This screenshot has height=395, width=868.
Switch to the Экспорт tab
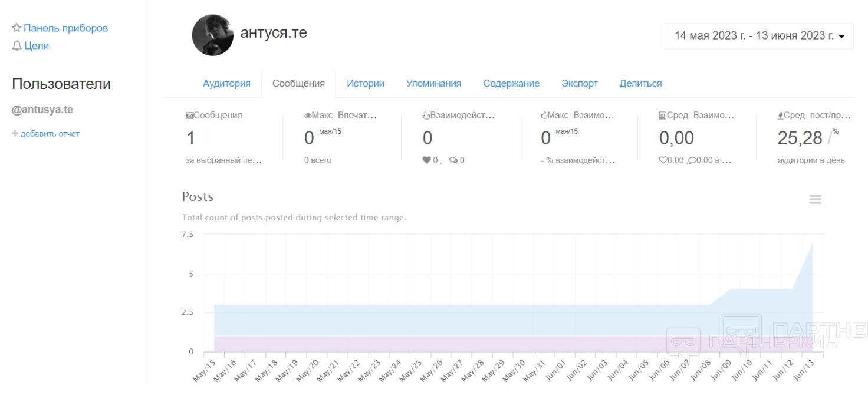pos(579,84)
